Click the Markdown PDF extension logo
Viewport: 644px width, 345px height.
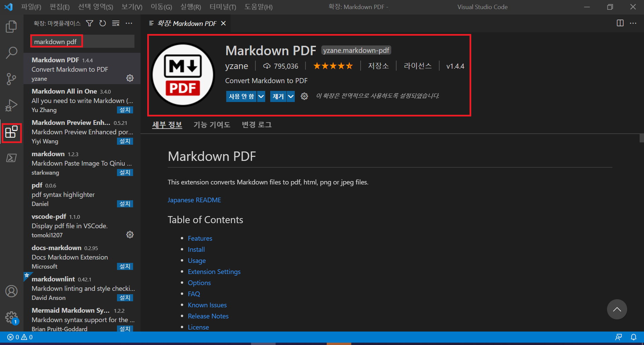[183, 75]
